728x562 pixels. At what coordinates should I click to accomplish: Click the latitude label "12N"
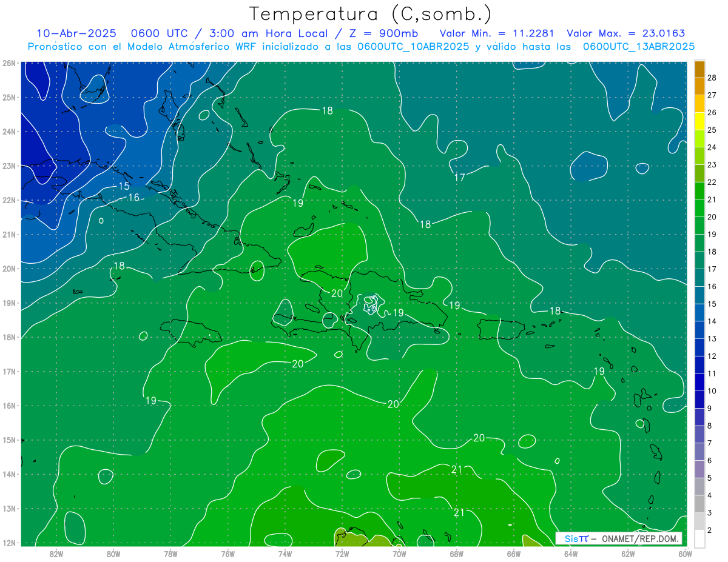click(x=8, y=543)
